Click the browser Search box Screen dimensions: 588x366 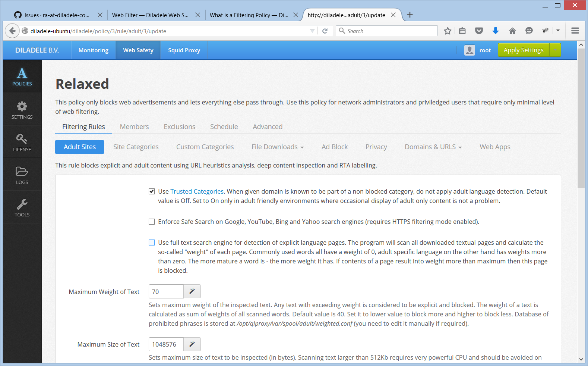point(387,31)
